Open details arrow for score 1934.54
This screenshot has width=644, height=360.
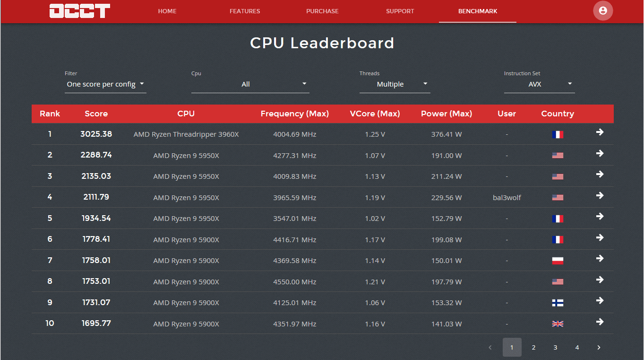[600, 216]
